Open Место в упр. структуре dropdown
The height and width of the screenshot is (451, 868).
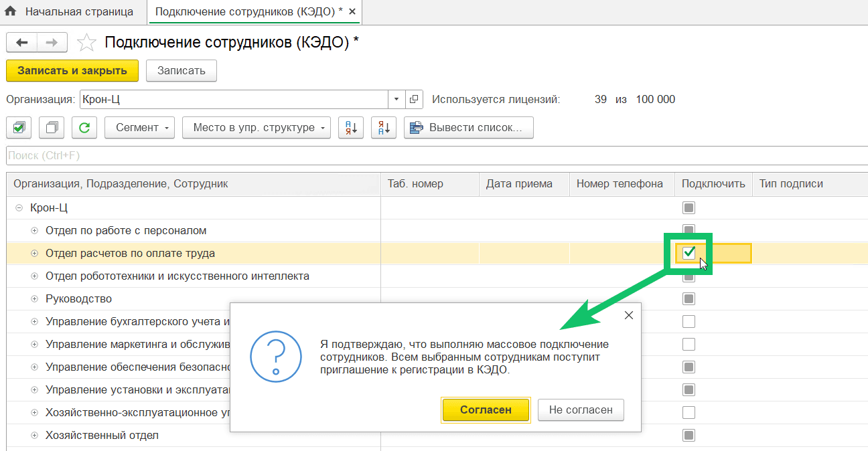click(x=256, y=127)
